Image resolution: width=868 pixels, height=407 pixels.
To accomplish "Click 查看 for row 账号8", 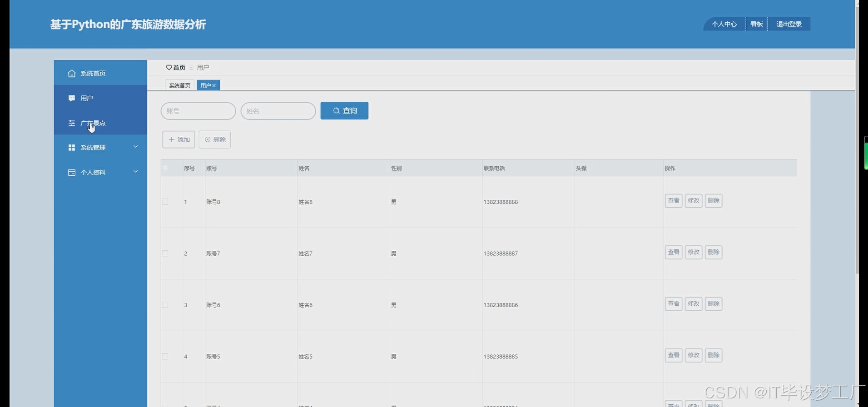I will [x=674, y=201].
